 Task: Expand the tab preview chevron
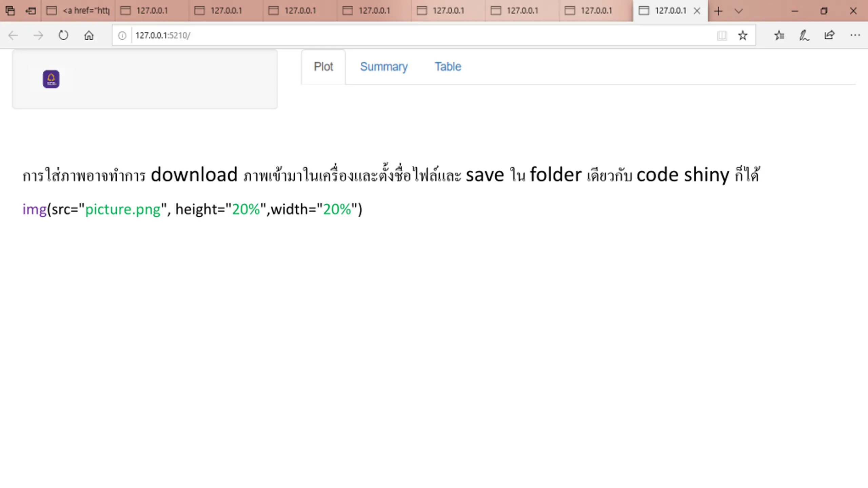tap(738, 11)
